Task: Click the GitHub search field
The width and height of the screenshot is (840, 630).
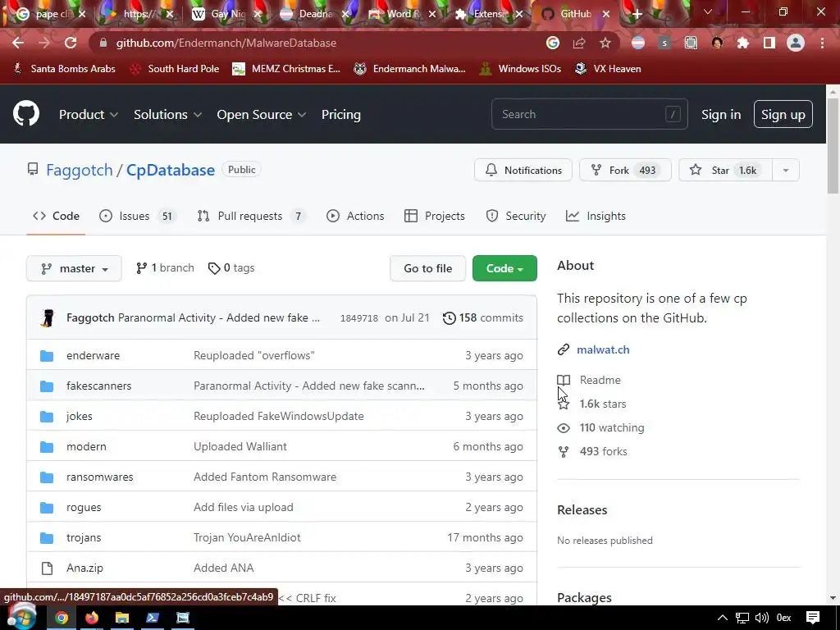Action: point(589,114)
